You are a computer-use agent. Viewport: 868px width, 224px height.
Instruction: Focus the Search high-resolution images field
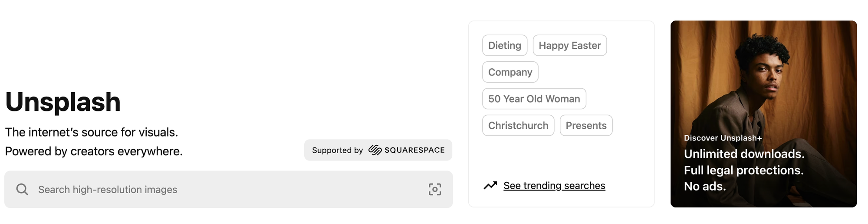point(217,189)
